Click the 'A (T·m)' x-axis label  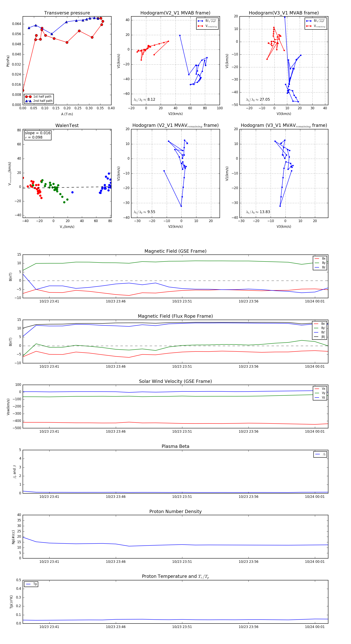(x=67, y=114)
